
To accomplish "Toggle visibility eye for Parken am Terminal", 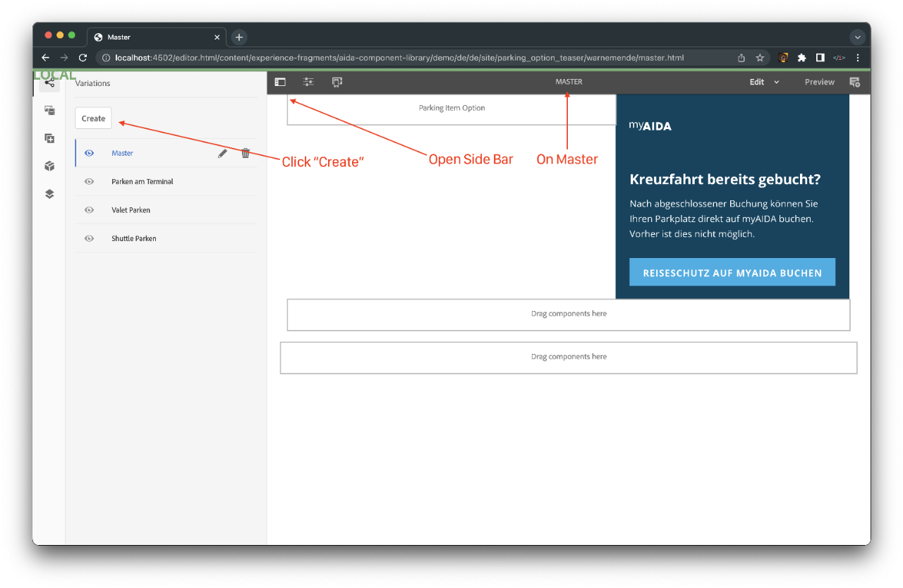I will (x=90, y=182).
